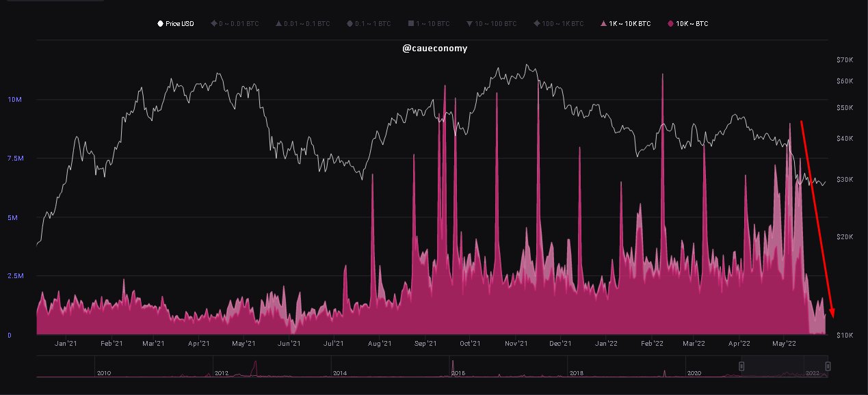Click the 2012 spike in the navigator
The width and height of the screenshot is (868, 395).
click(x=255, y=367)
